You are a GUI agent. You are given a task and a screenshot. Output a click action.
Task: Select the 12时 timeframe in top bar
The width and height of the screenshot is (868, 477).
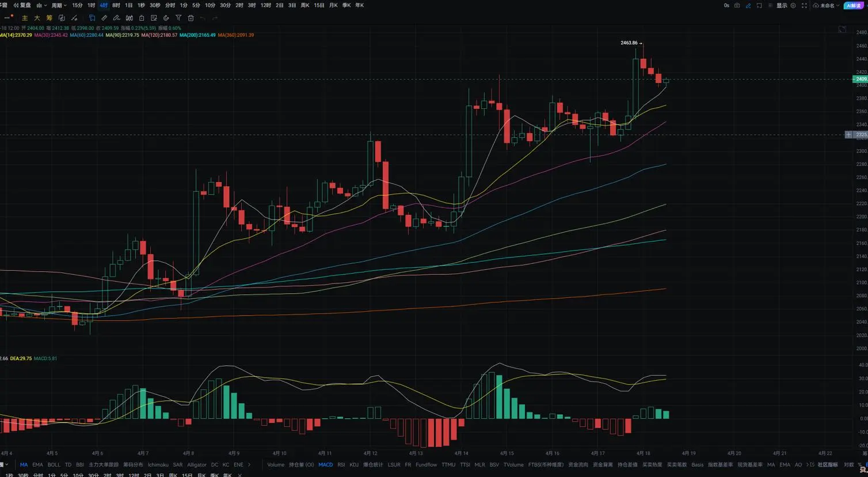265,5
